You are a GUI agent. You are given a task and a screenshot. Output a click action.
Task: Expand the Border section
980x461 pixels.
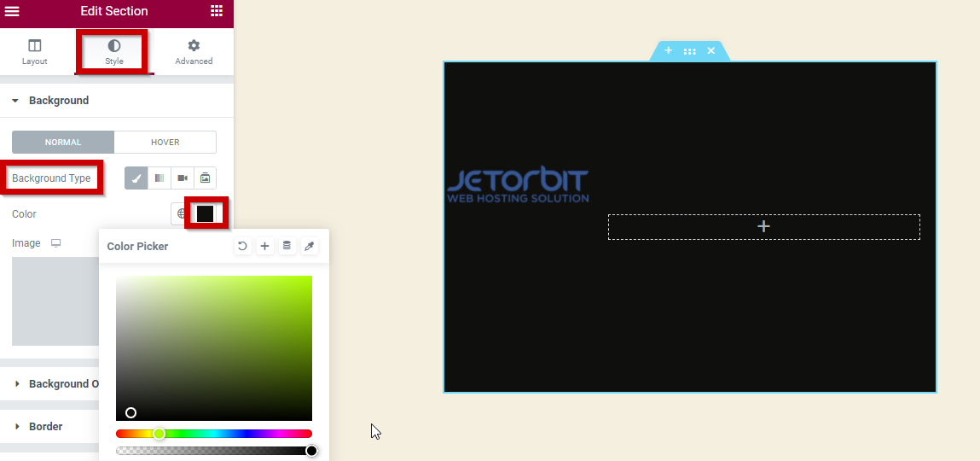(x=45, y=426)
